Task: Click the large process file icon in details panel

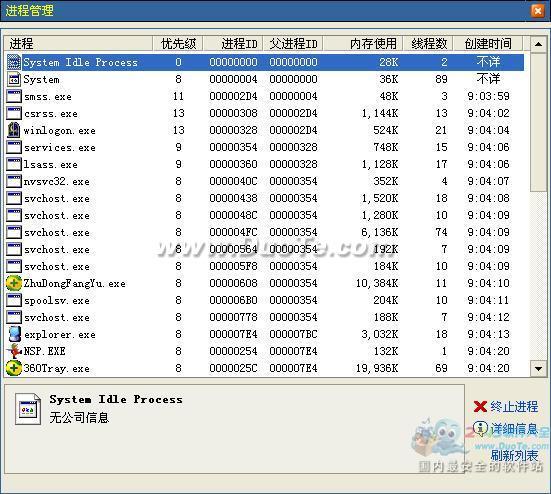Action: pyautogui.click(x=28, y=409)
